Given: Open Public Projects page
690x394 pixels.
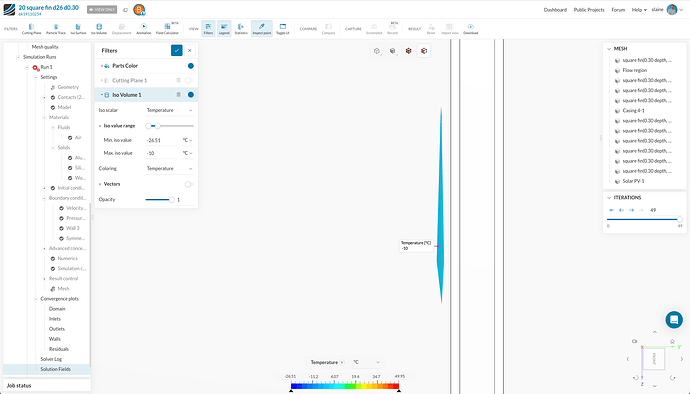Looking at the screenshot, I should tap(589, 10).
